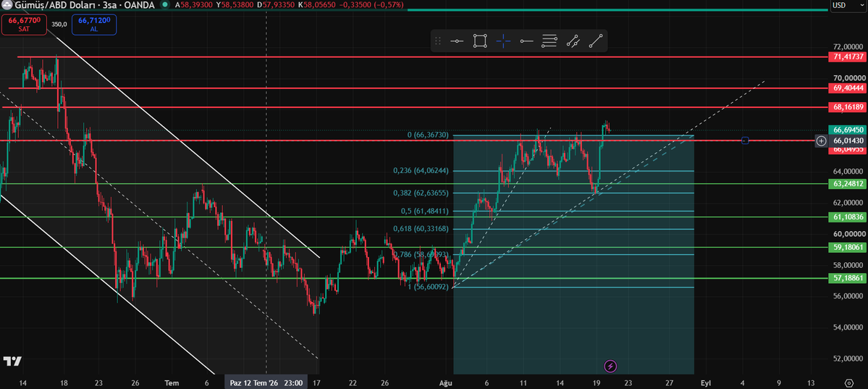The height and width of the screenshot is (389, 868).
Task: Select the horizontal ray drawing tool
Action: [x=526, y=41]
